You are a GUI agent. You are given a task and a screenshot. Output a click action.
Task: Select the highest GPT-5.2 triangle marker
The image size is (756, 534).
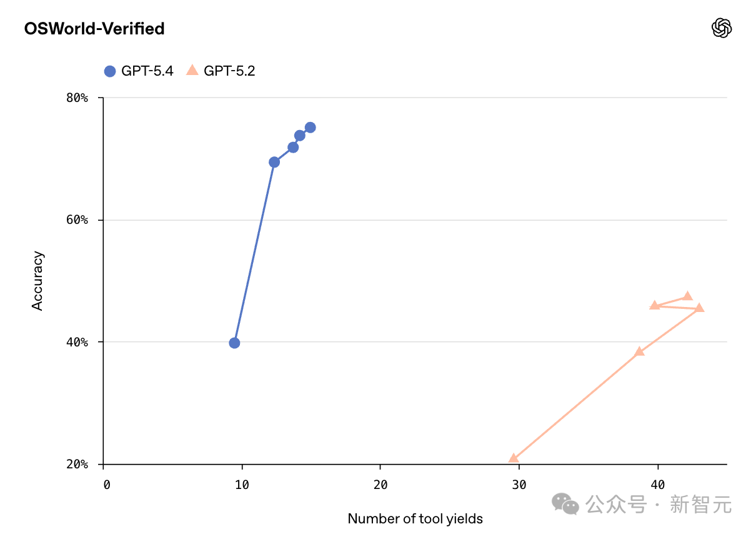[x=687, y=296]
